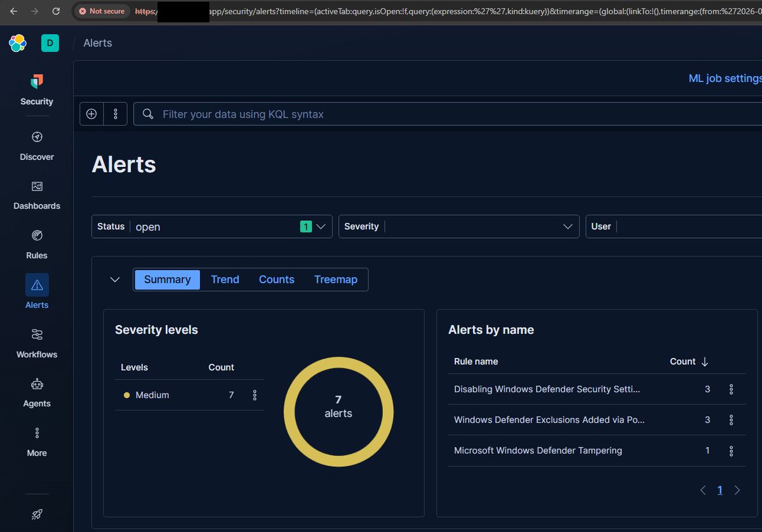Go to the previous page arrow in Alerts by name
Screen dimensions: 762x532
703,490
